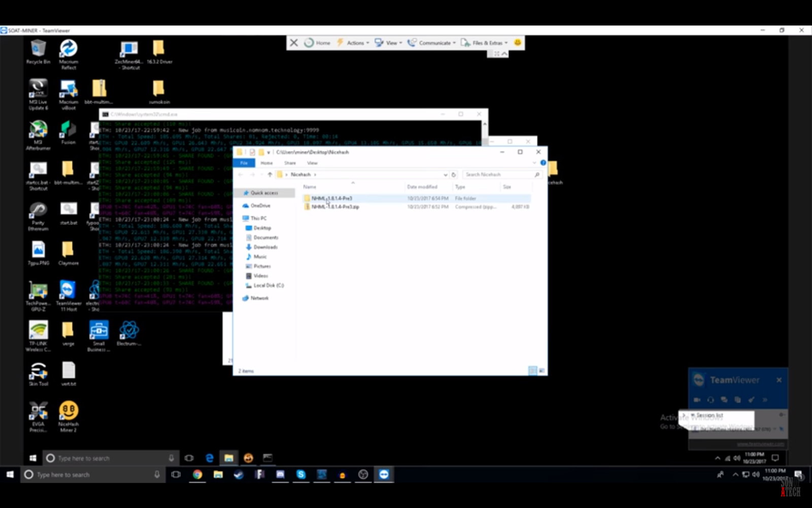Select the Claymore folder icon
Image resolution: width=812 pixels, height=508 pixels.
point(69,253)
